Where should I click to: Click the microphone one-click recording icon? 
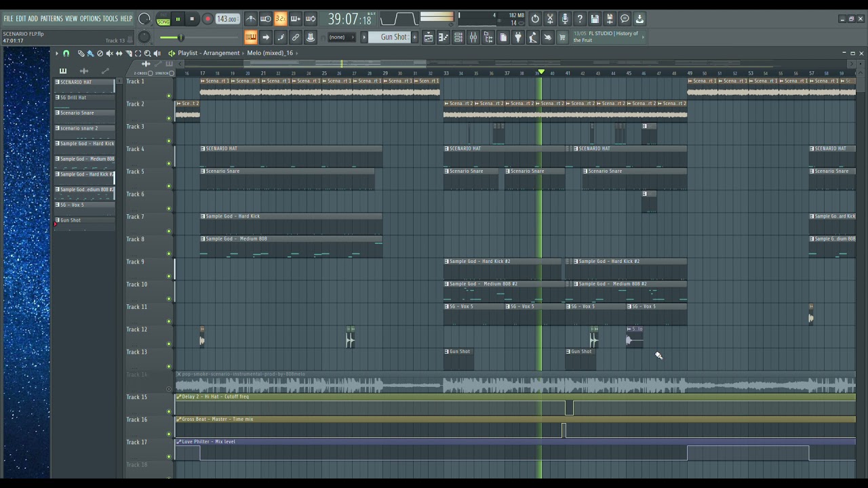(565, 19)
